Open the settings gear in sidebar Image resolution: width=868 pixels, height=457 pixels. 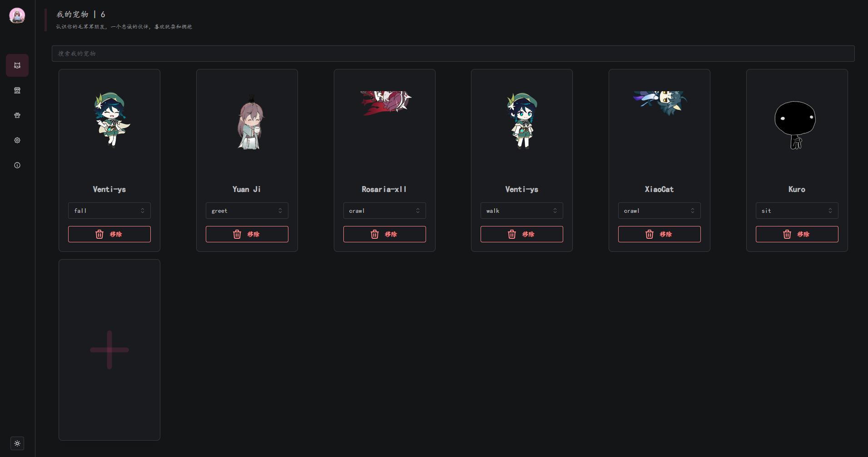click(17, 140)
